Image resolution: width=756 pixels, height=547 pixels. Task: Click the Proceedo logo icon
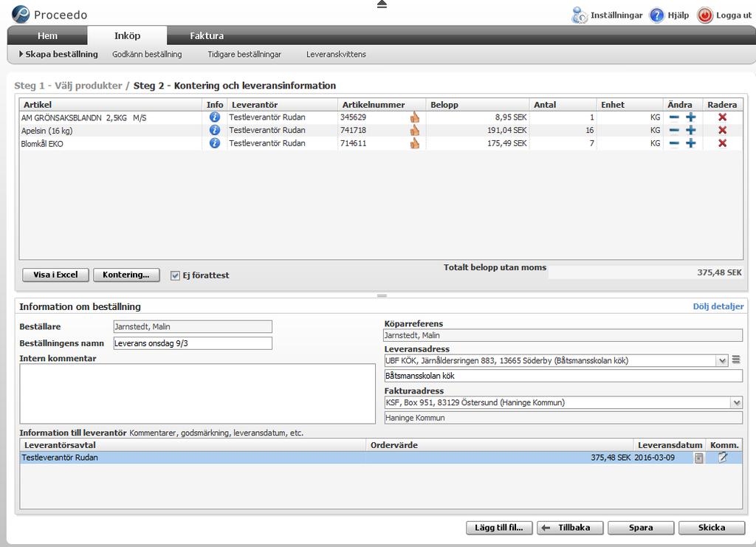pyautogui.click(x=21, y=15)
